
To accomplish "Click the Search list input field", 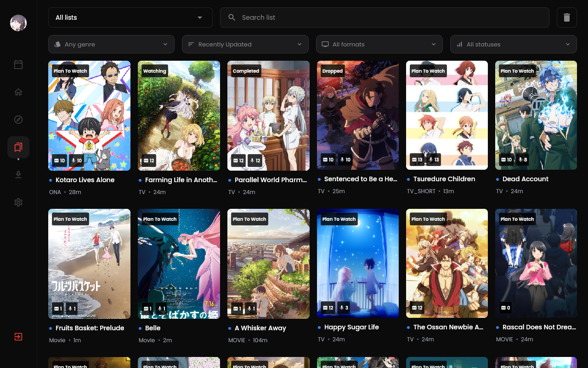I will click(x=384, y=17).
